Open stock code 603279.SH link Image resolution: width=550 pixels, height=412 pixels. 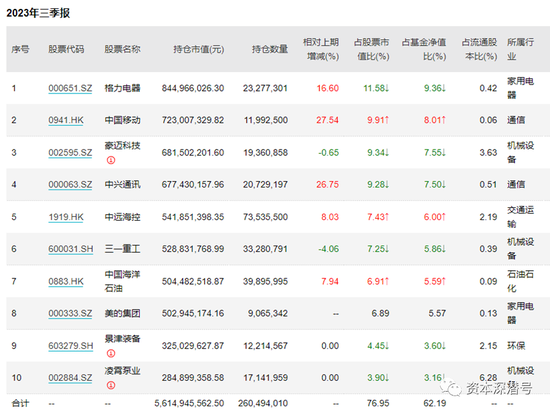click(71, 346)
